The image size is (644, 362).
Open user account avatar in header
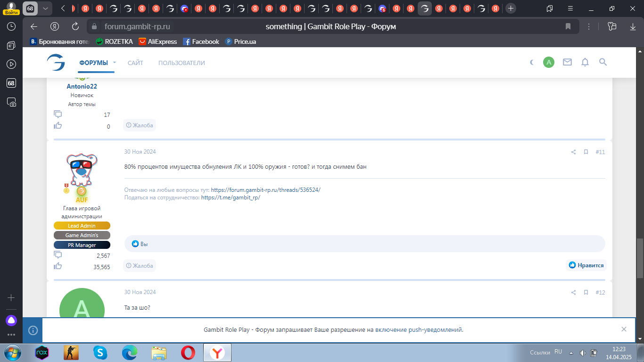click(549, 62)
